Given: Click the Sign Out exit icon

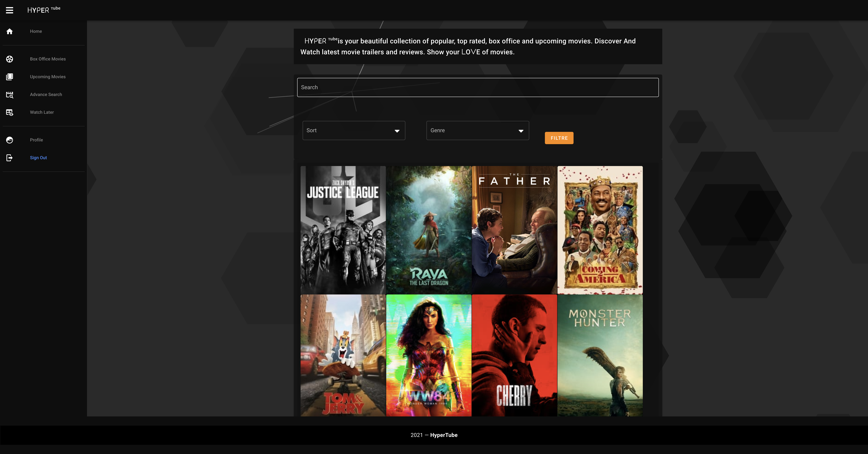Looking at the screenshot, I should tap(9, 158).
